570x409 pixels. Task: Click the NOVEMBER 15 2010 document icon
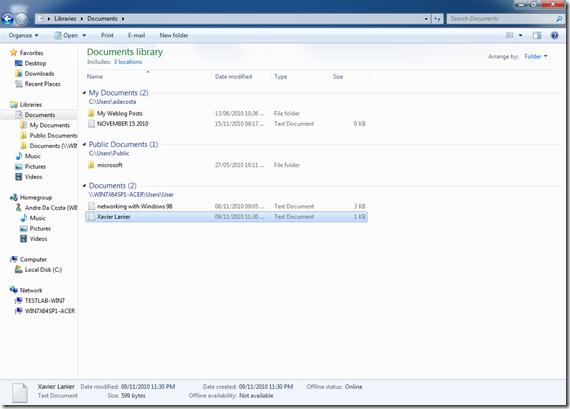pyautogui.click(x=91, y=124)
